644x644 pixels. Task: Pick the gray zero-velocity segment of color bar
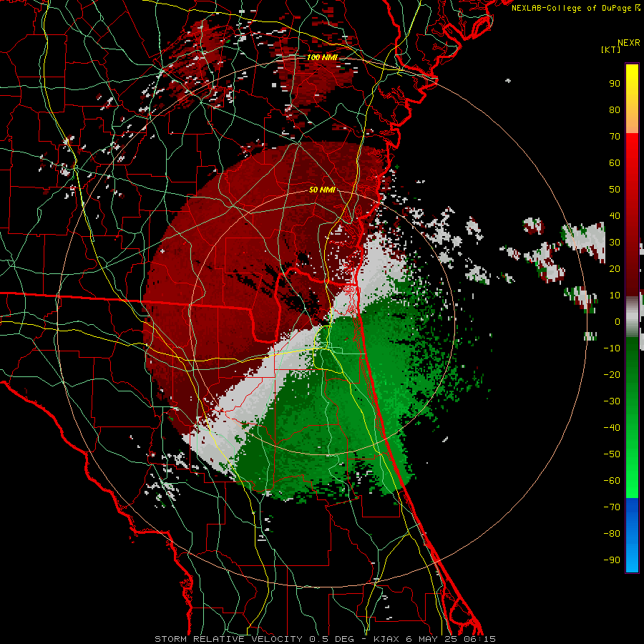click(x=632, y=317)
